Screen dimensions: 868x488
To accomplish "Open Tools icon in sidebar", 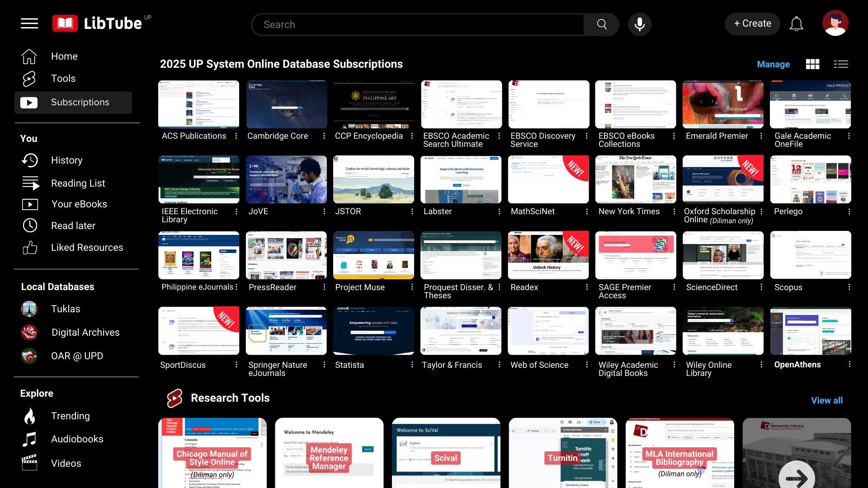I will pos(29,79).
